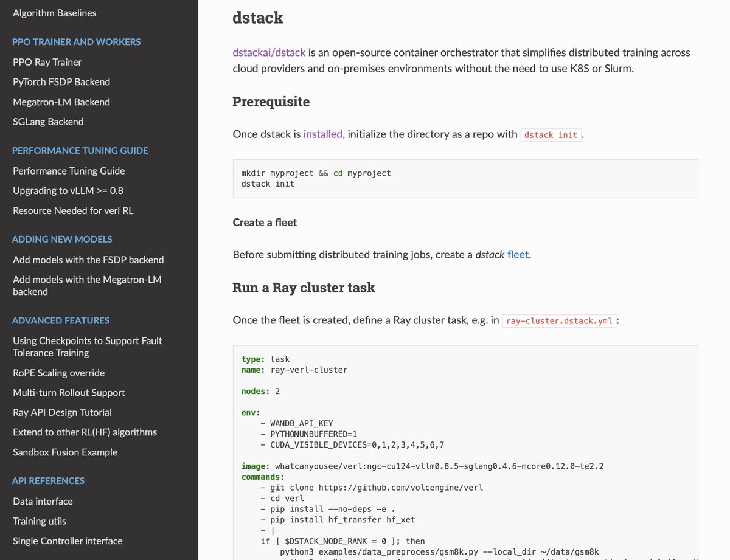Click the image: whatcanyousee/verl line
The width and height of the screenshot is (730, 560).
point(422,466)
